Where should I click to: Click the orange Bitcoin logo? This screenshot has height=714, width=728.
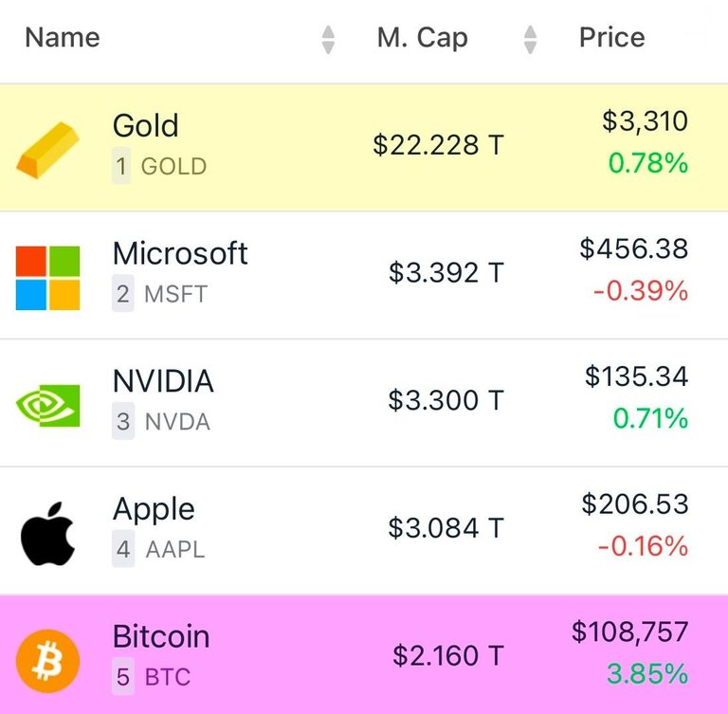47,661
